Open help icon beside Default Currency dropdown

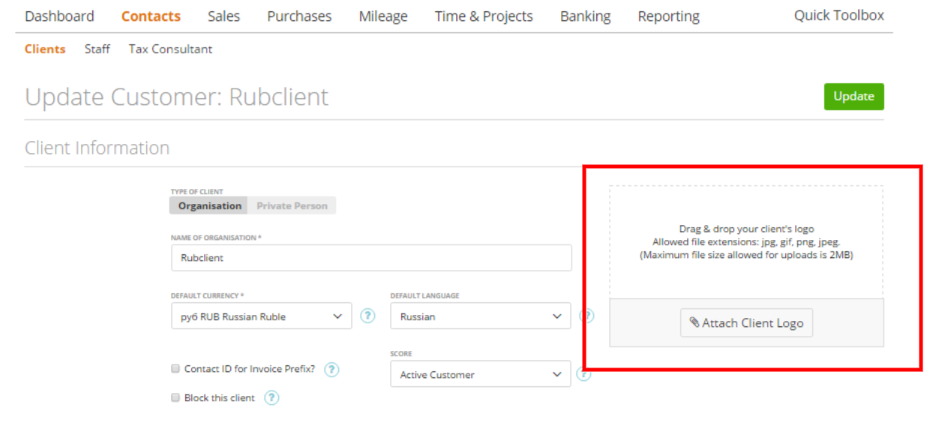(368, 316)
